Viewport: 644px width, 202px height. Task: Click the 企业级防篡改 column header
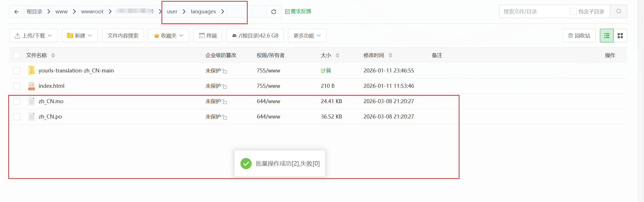click(221, 55)
